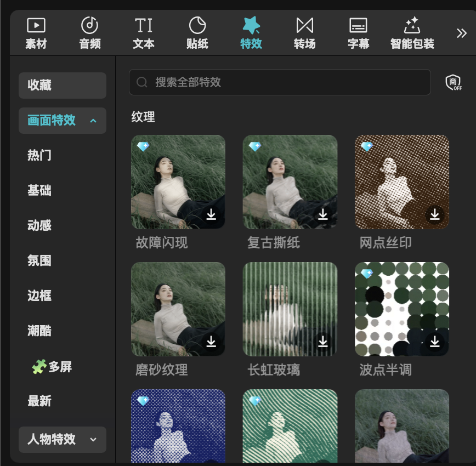This screenshot has height=466, width=476.
Task: Select the 潮酷 subcategory
Action: (39, 331)
